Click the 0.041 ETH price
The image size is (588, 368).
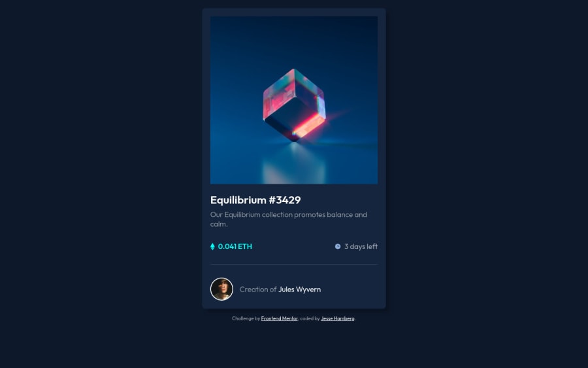[235, 246]
